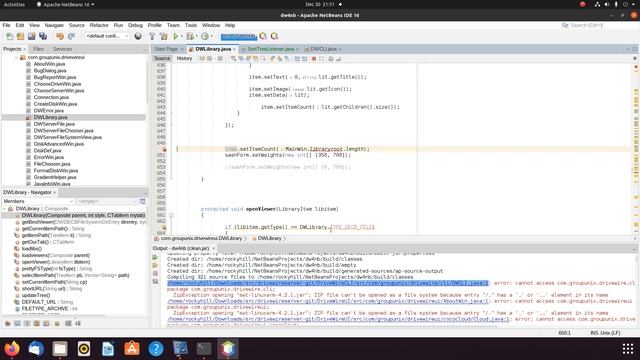This screenshot has height=360, width=640.
Task: Select DWServerFileChooser.java in Projects tree
Action: pos(63,131)
